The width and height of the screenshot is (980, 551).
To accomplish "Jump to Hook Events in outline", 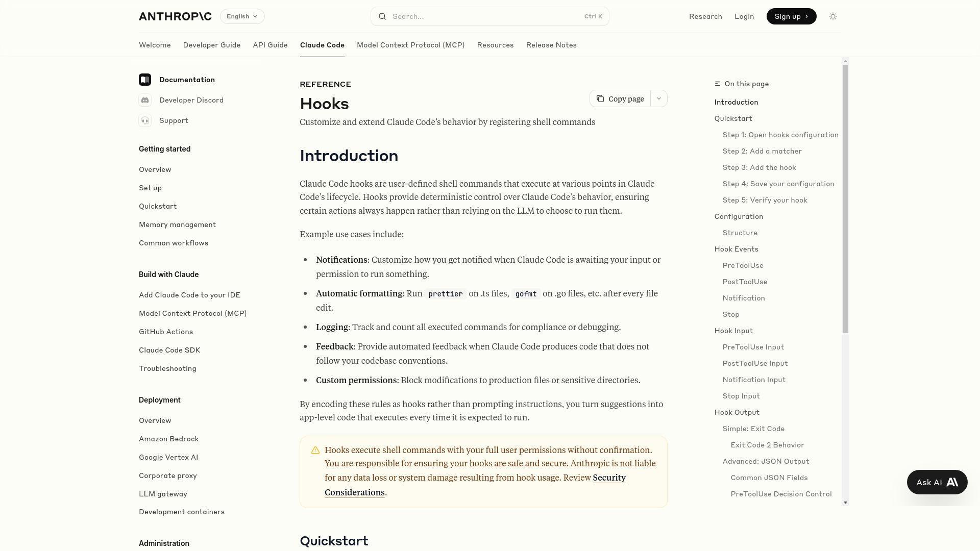I will tap(736, 249).
